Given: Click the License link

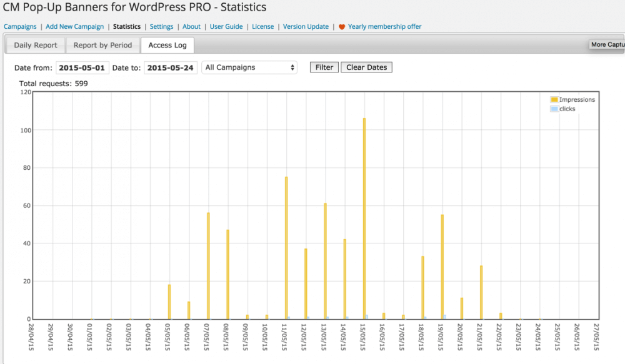Looking at the screenshot, I should point(262,27).
